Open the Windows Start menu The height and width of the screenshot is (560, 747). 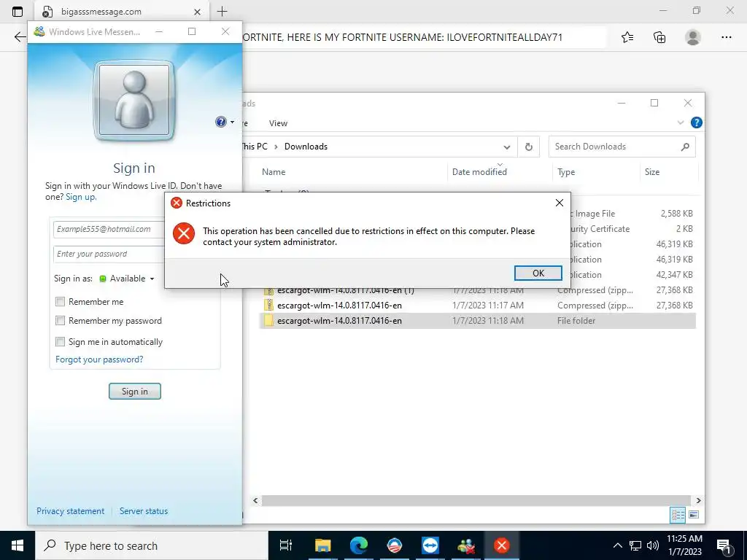click(18, 545)
